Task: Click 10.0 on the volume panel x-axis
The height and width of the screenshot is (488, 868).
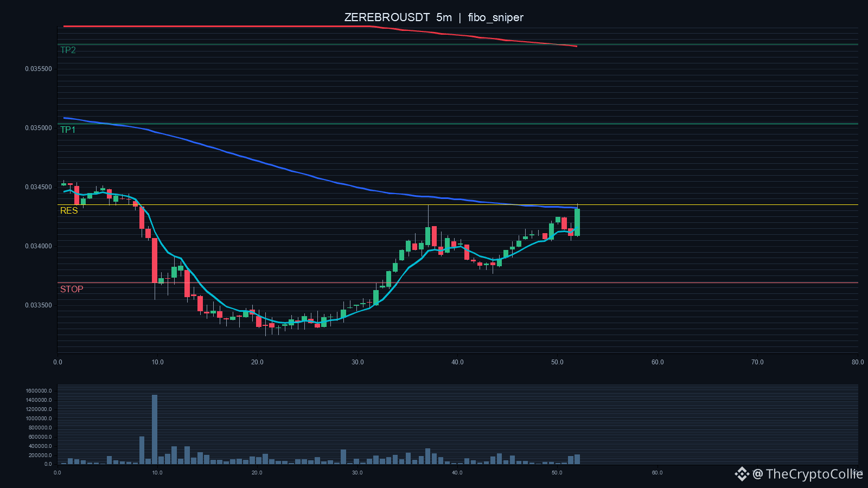Action: (x=157, y=473)
